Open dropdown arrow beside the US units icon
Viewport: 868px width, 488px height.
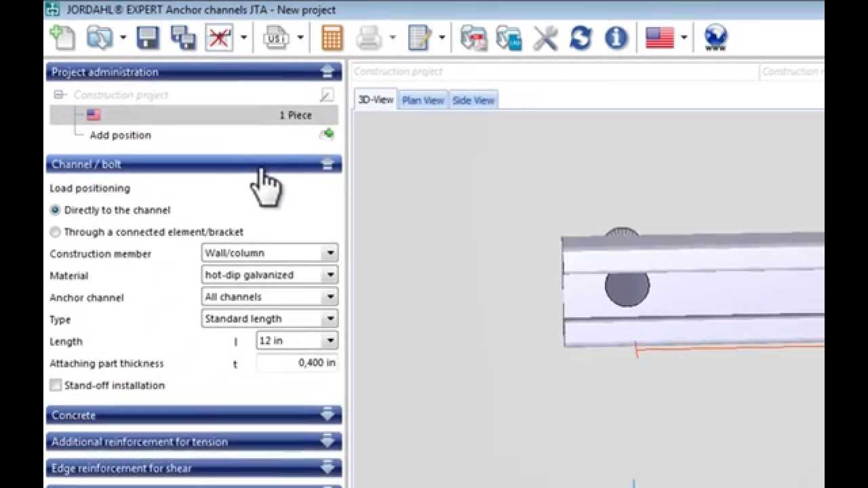coord(300,37)
